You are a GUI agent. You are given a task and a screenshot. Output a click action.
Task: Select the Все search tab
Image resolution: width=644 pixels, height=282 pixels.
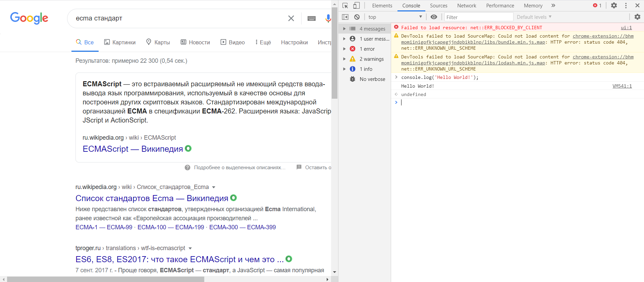click(85, 42)
